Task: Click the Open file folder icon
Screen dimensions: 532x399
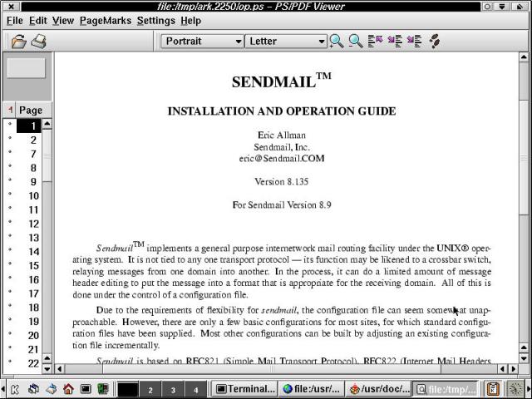Action: point(18,41)
